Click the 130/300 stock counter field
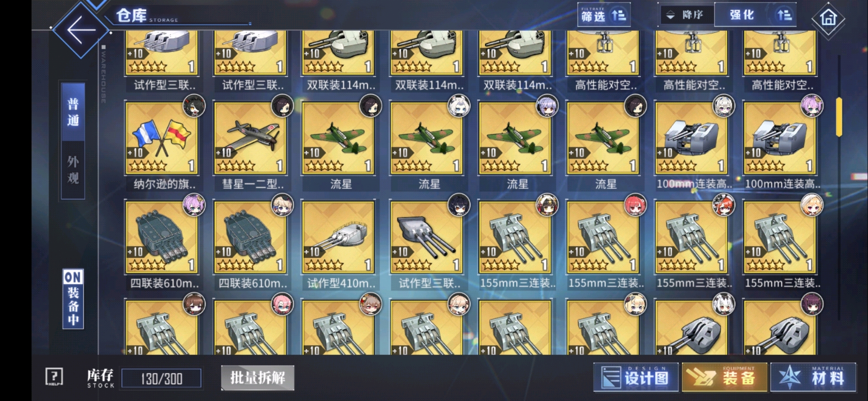The image size is (868, 401). coord(161,378)
